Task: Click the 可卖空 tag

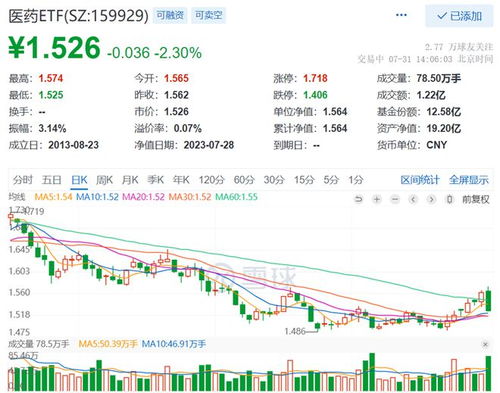Action: pos(209,15)
